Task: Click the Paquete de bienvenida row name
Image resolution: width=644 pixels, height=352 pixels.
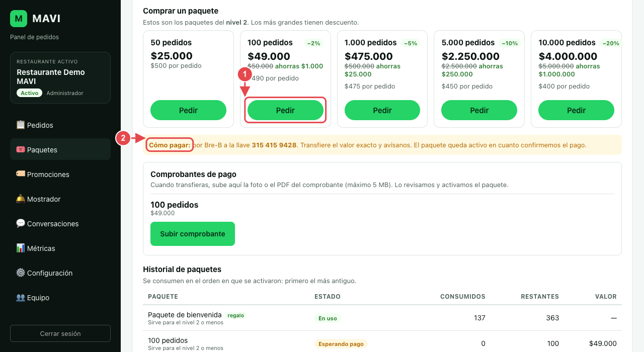Action: click(x=185, y=315)
